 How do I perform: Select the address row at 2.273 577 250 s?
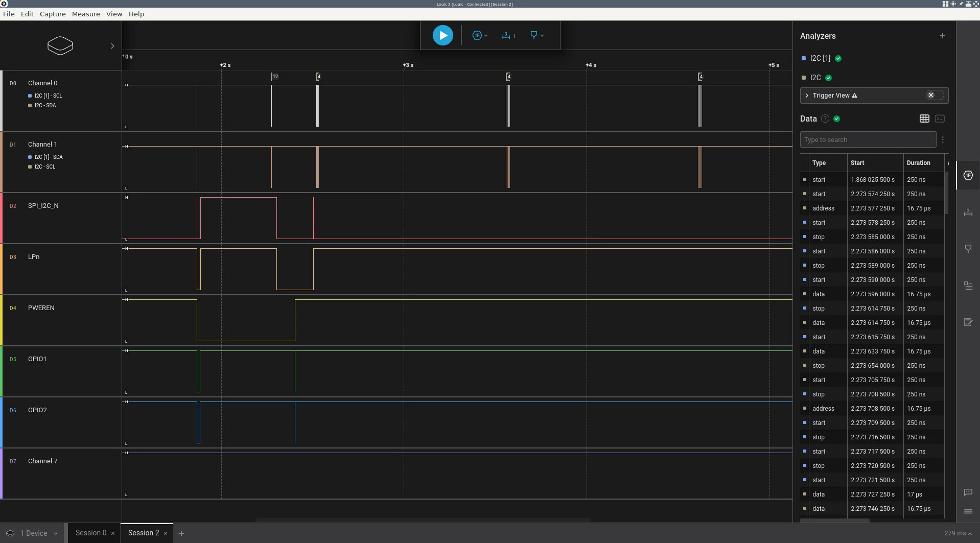[872, 208]
